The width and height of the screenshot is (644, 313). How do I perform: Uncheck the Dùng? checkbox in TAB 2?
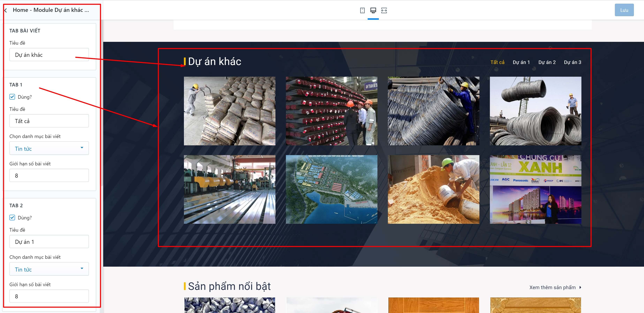point(12,217)
